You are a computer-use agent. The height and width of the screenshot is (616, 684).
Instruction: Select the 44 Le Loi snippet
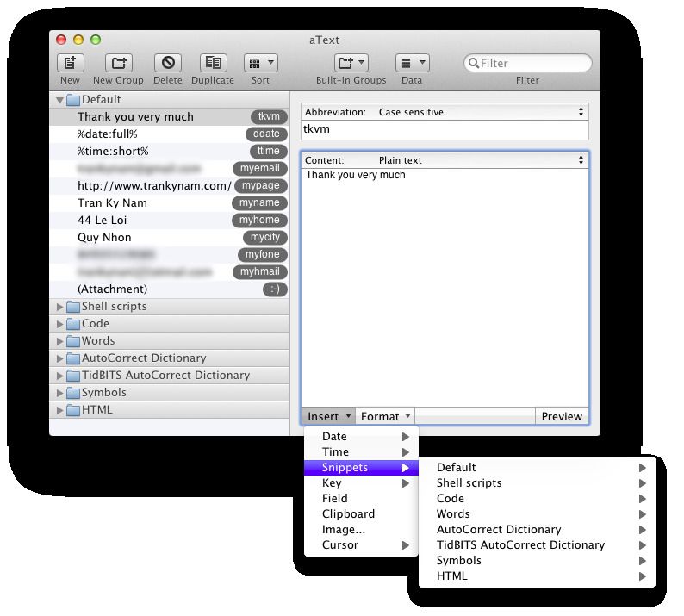pyautogui.click(x=169, y=221)
